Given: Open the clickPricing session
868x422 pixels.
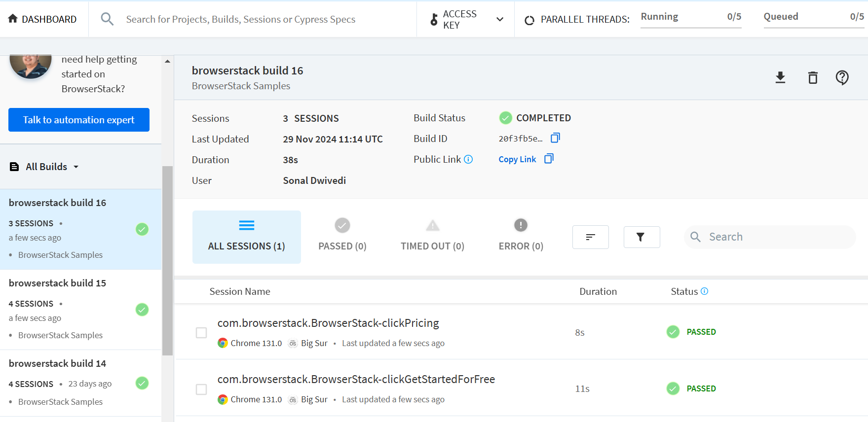Looking at the screenshot, I should (x=328, y=323).
